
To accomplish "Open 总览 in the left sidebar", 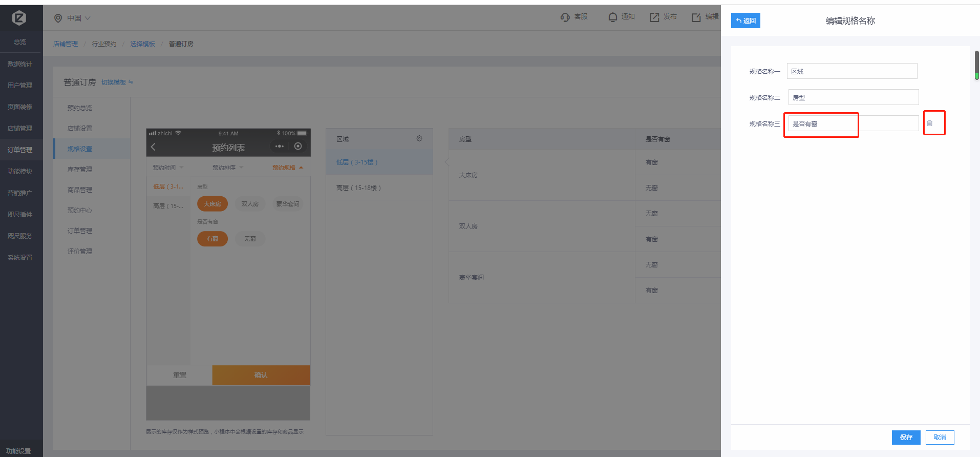I will [20, 42].
